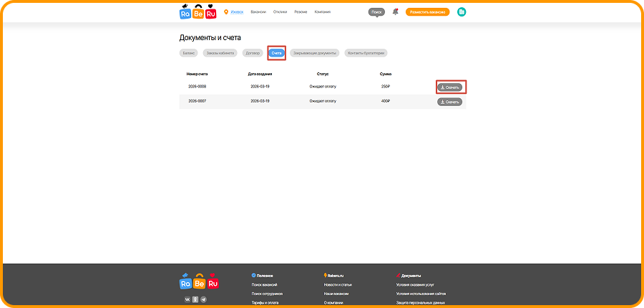Select the Закрывающие документы tab
Screen dimensions: 644x308
[314, 53]
